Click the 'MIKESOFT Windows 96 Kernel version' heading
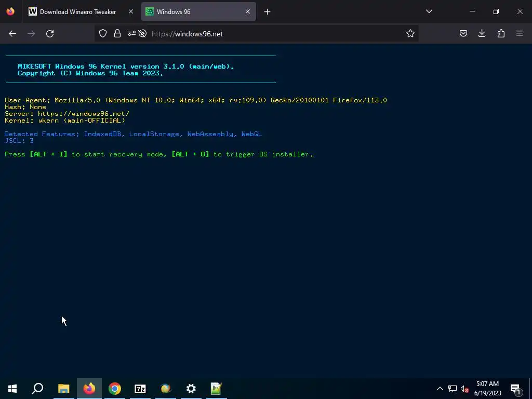 pos(126,66)
